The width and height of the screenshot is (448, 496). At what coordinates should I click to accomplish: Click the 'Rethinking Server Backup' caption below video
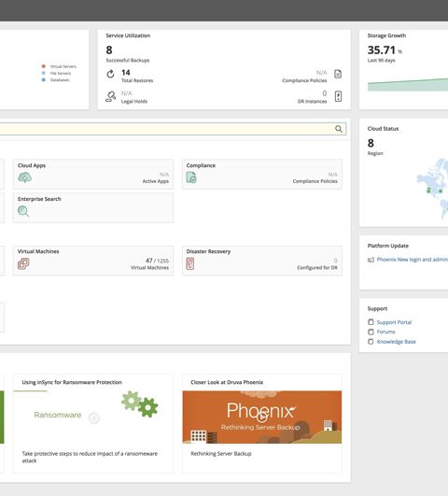coord(221,454)
